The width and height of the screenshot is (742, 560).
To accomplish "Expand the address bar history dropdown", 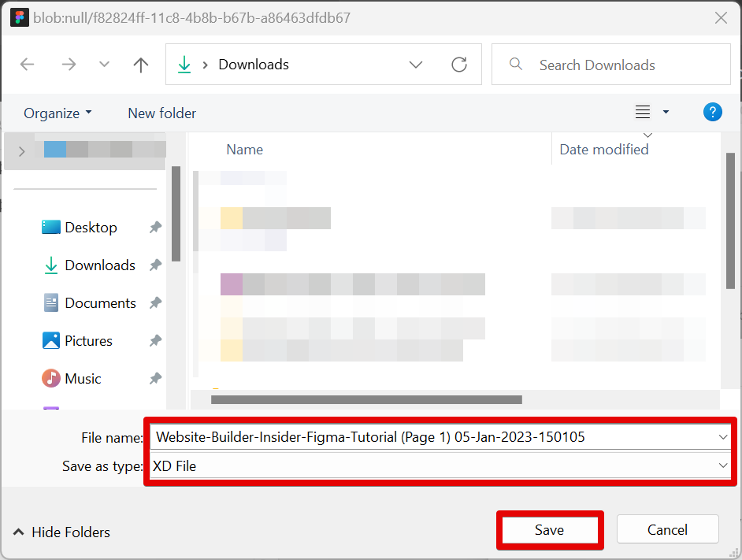I will point(416,65).
